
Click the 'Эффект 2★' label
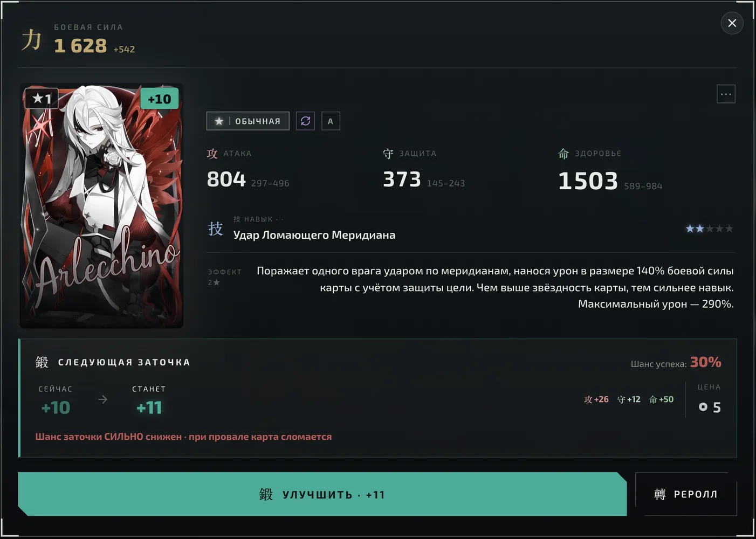tap(225, 277)
